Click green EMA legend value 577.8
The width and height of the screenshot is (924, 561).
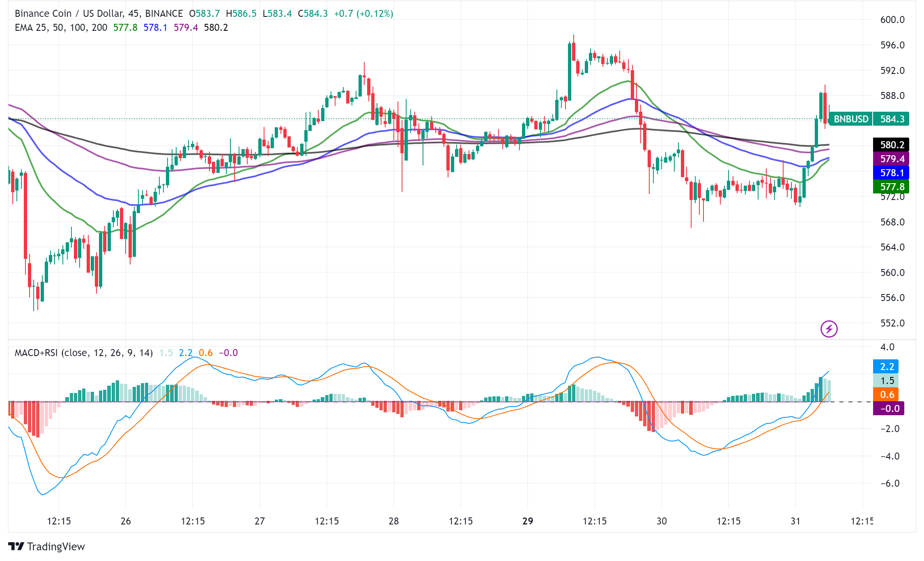[x=125, y=28]
